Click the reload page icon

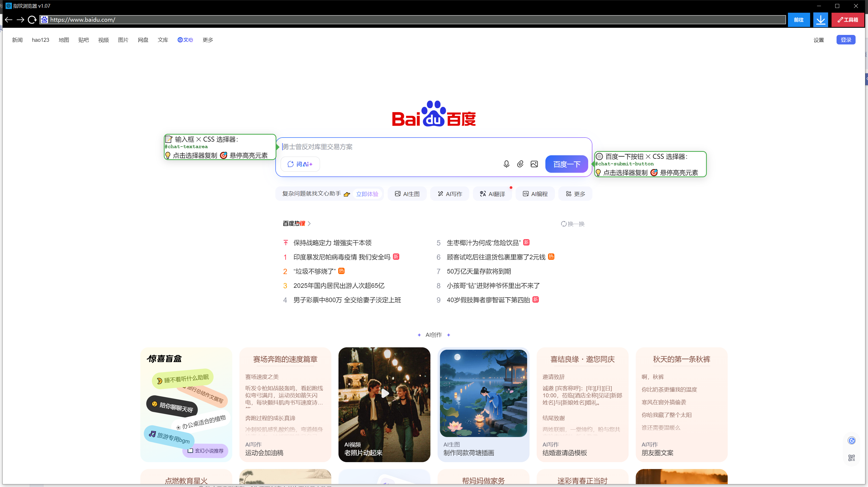pyautogui.click(x=32, y=20)
